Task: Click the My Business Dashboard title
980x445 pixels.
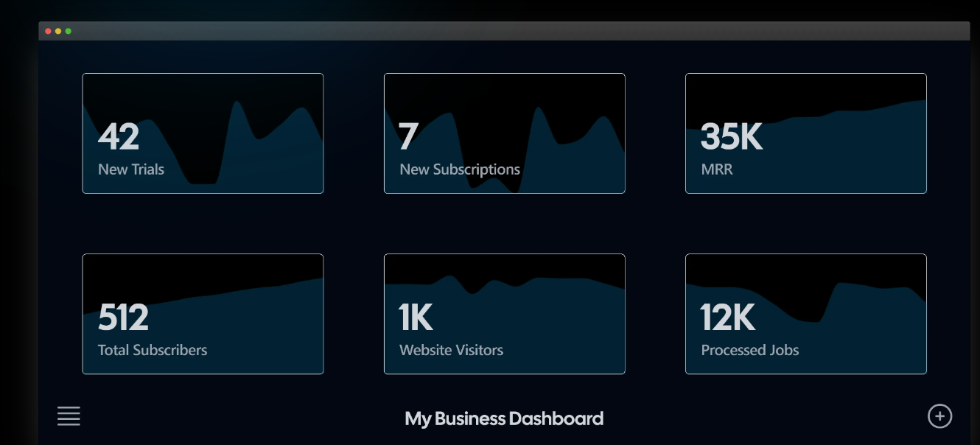Action: 504,419
